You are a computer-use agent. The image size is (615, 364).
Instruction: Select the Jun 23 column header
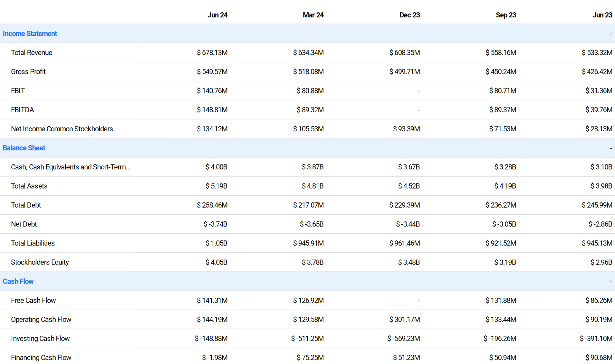click(602, 15)
